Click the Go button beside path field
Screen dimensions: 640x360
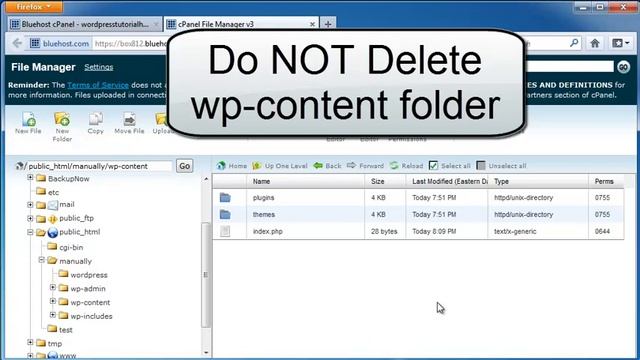[x=184, y=166]
